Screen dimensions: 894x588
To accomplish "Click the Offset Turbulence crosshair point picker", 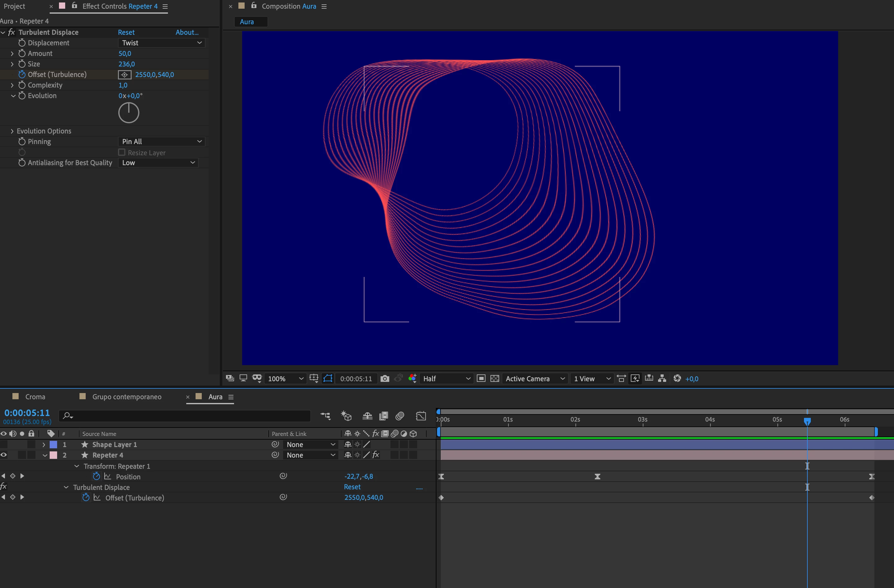I will 124,75.
